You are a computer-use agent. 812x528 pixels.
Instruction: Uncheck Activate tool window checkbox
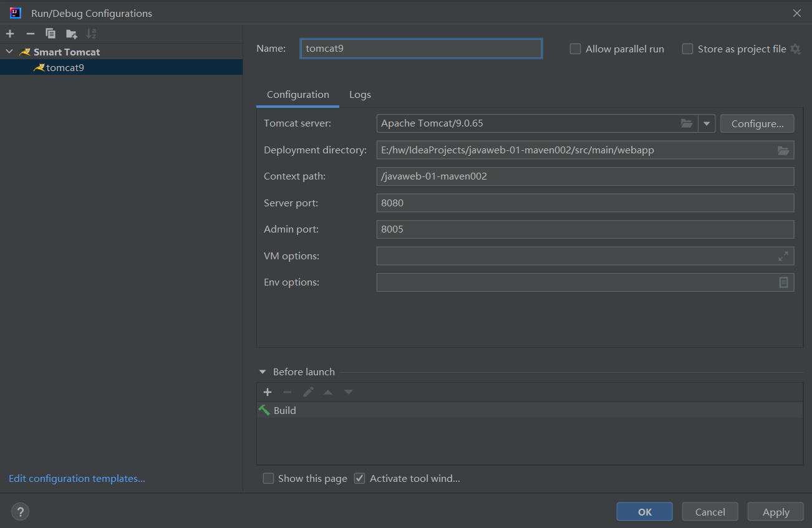pyautogui.click(x=360, y=479)
